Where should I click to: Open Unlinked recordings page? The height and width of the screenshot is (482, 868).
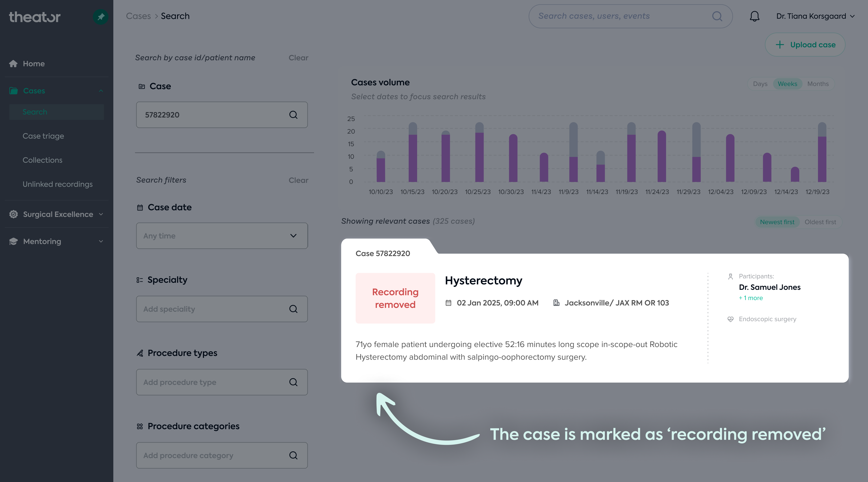(x=58, y=184)
